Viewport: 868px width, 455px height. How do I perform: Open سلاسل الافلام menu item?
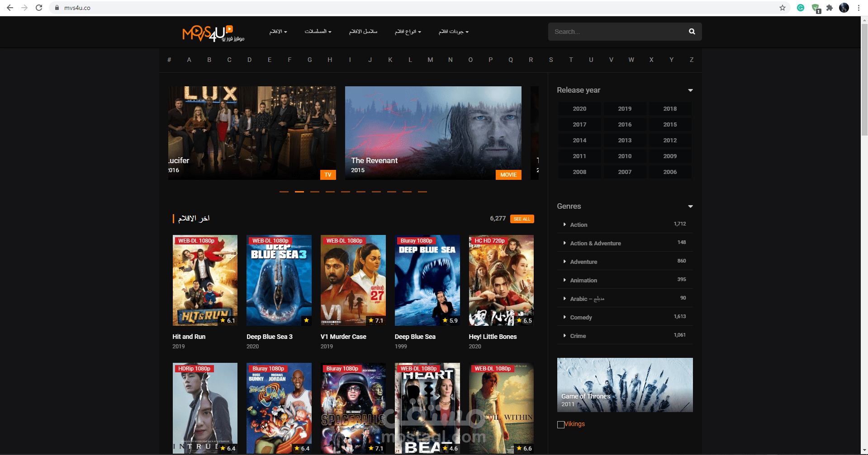click(363, 32)
